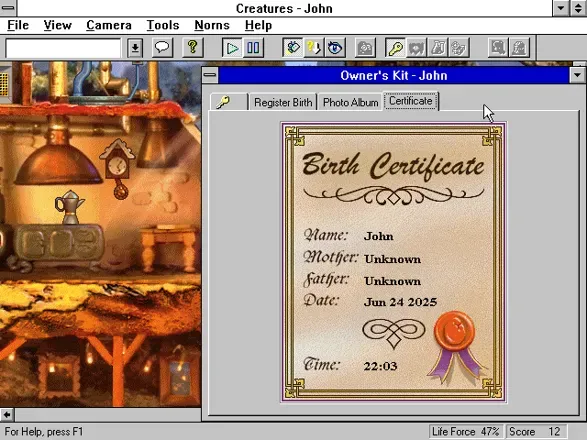Click the cuckoo clock on the wall
Viewport: 587px width, 440px height.
point(118,169)
